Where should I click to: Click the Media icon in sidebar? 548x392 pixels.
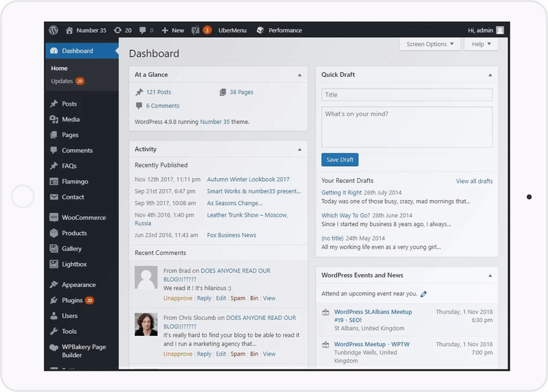(54, 119)
